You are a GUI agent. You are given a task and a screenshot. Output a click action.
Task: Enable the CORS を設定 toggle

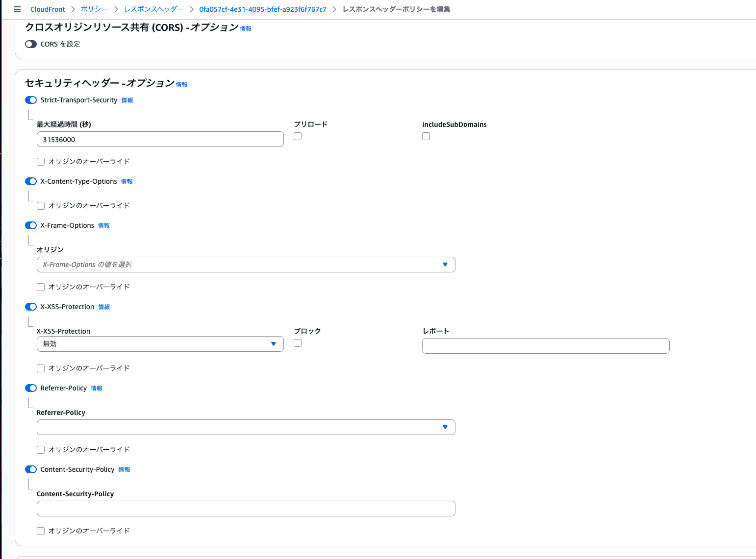coord(31,44)
